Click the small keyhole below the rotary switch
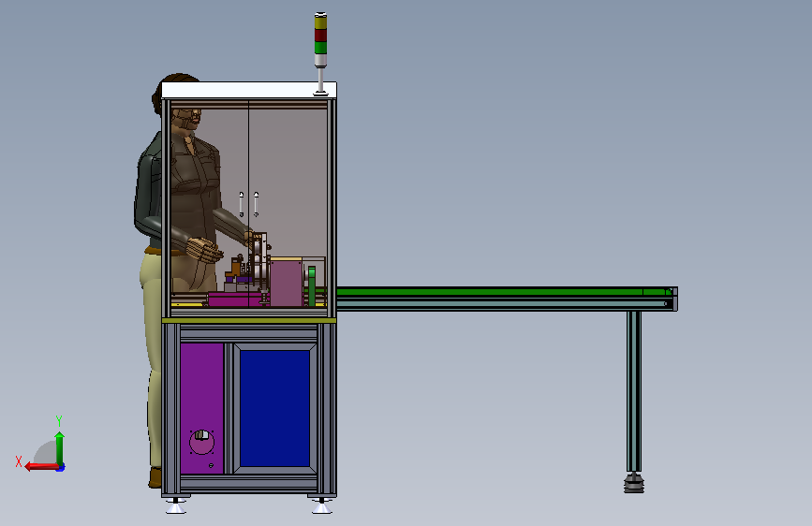This screenshot has width=812, height=526. click(211, 466)
